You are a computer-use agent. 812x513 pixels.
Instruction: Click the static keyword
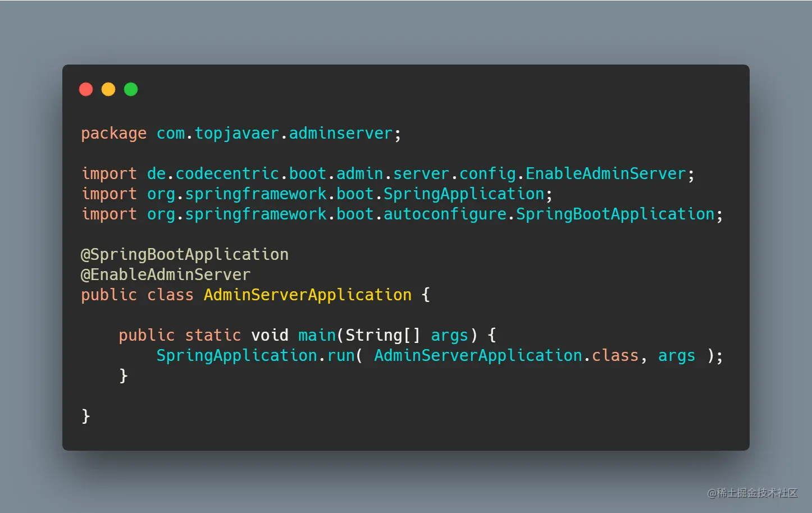213,335
